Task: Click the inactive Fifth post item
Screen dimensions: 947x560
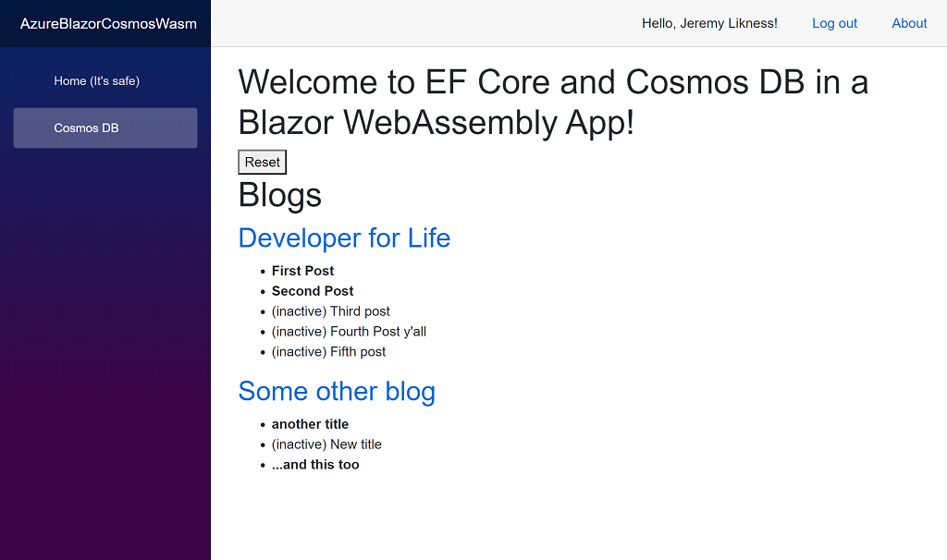Action: pyautogui.click(x=328, y=352)
